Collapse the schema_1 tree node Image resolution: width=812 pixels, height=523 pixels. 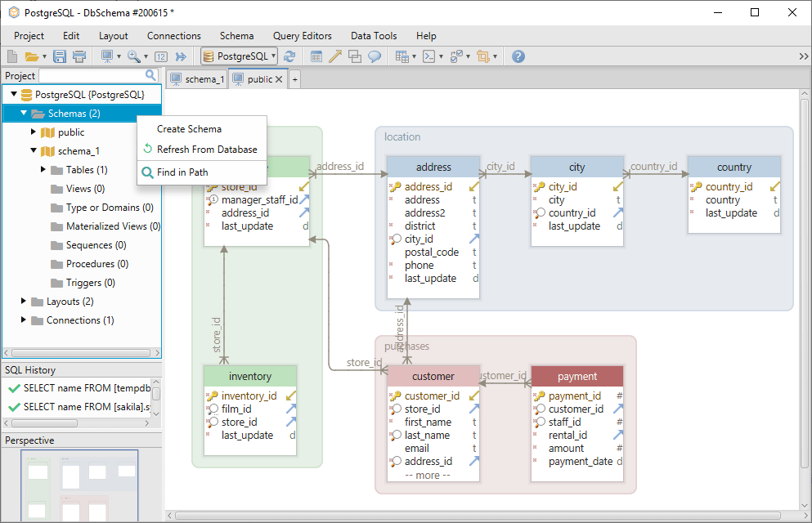34,150
